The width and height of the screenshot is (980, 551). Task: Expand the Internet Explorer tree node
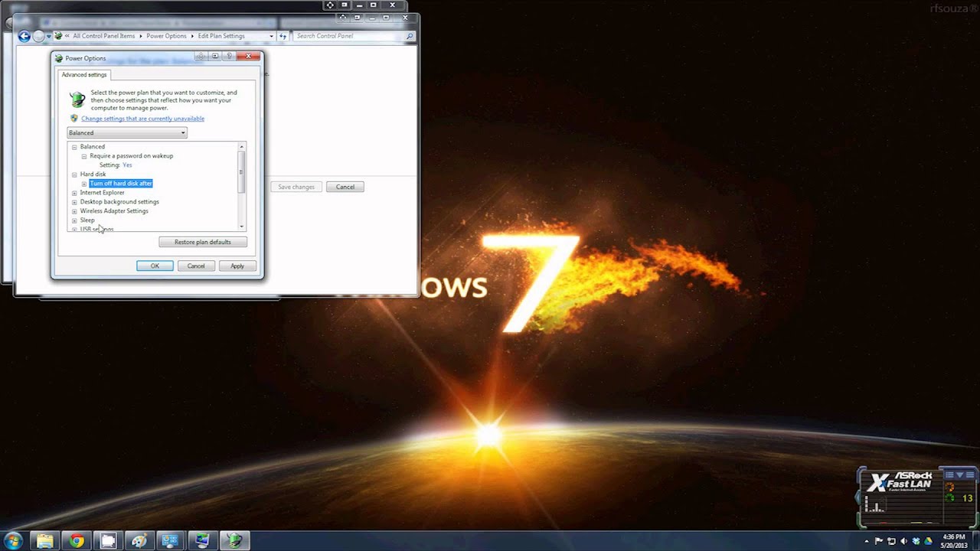click(74, 193)
